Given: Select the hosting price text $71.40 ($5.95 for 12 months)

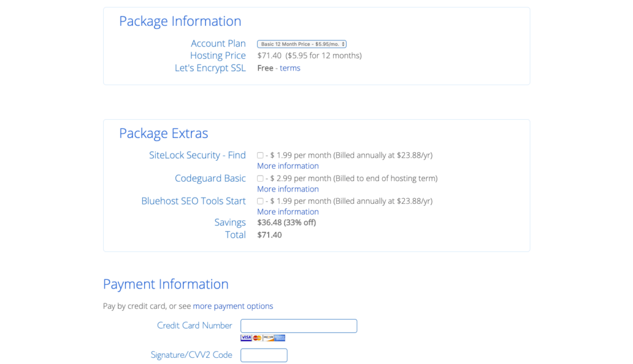Looking at the screenshot, I should tap(310, 56).
